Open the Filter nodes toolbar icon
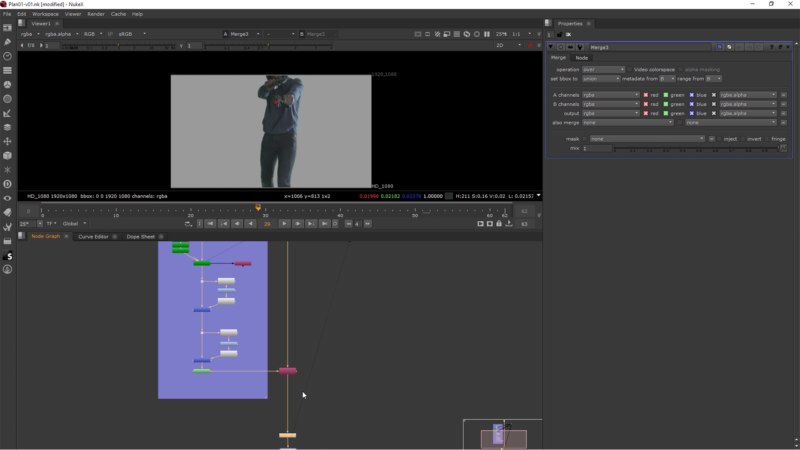The image size is (800, 450). (x=7, y=99)
